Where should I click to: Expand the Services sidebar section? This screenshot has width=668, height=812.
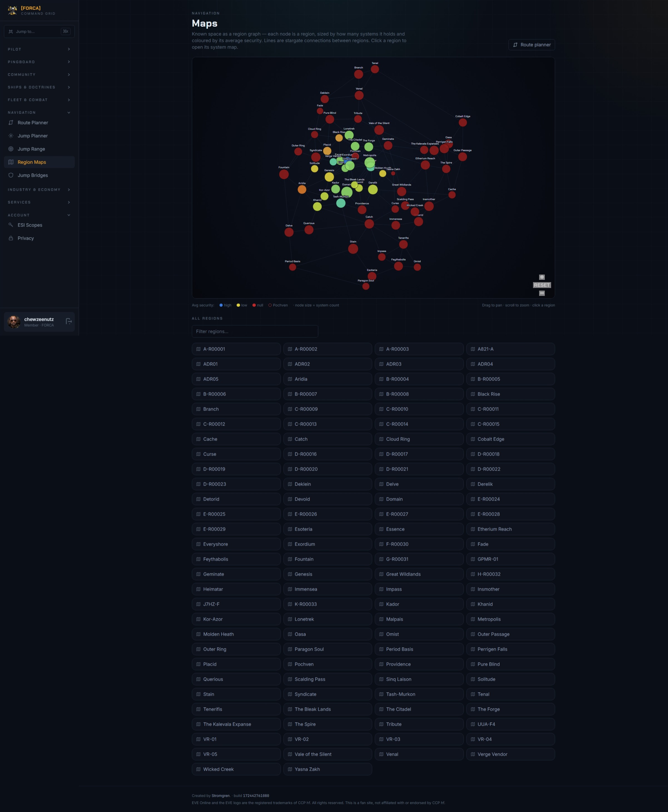39,202
